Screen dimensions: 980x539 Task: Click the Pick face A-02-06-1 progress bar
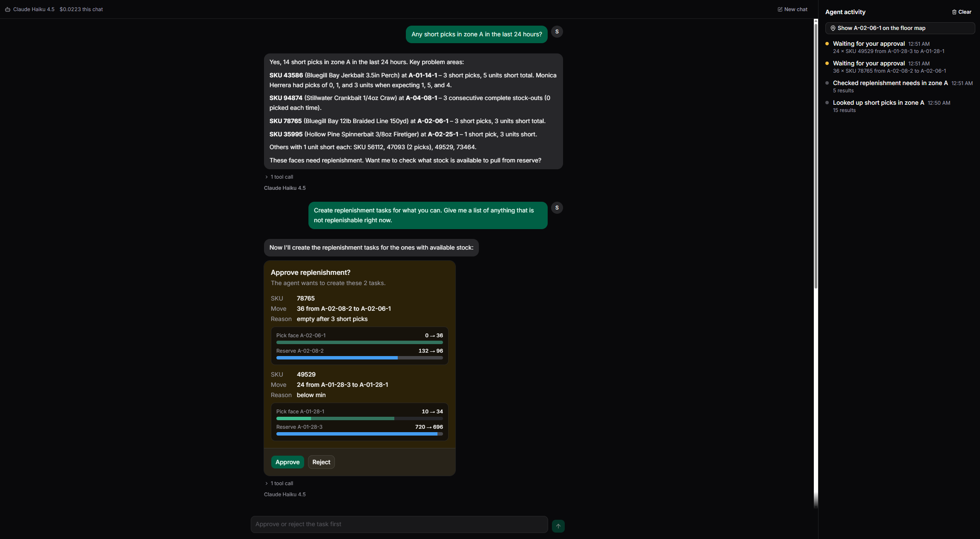coord(360,342)
